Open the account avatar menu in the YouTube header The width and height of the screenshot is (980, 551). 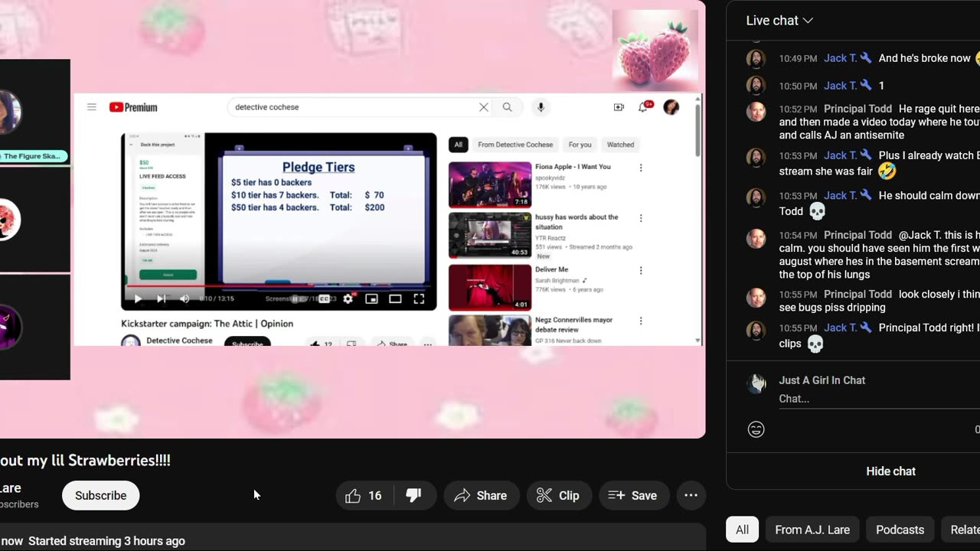[671, 107]
